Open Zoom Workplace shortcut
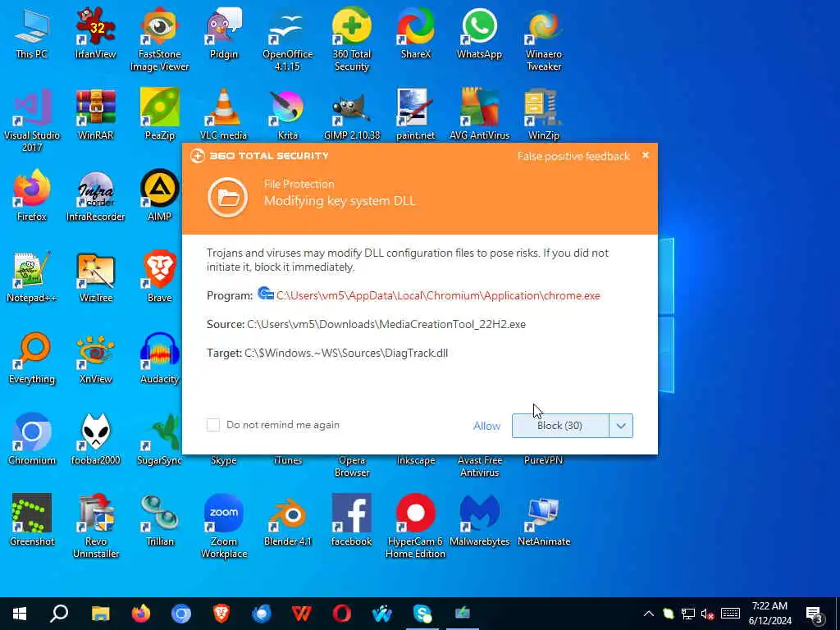This screenshot has width=840, height=630. coord(223,527)
